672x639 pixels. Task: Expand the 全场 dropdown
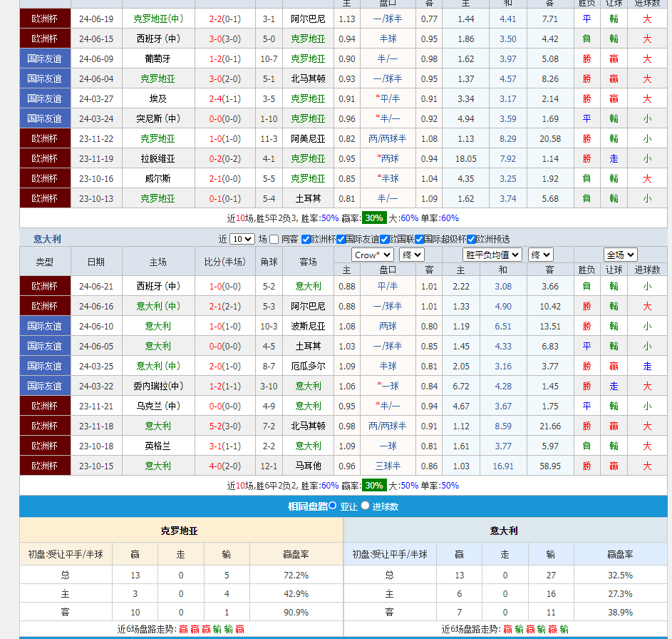tap(620, 255)
